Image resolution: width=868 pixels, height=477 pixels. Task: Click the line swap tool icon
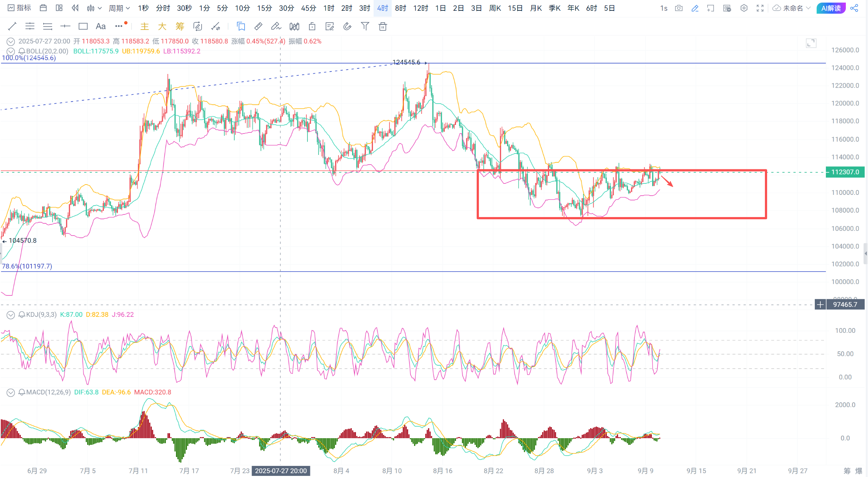(215, 26)
